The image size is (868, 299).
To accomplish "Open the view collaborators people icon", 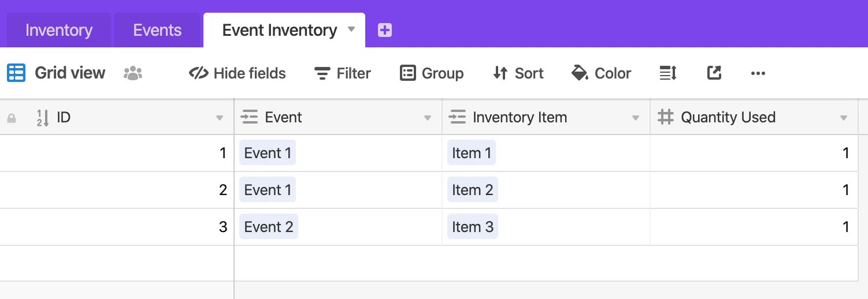I will 133,73.
